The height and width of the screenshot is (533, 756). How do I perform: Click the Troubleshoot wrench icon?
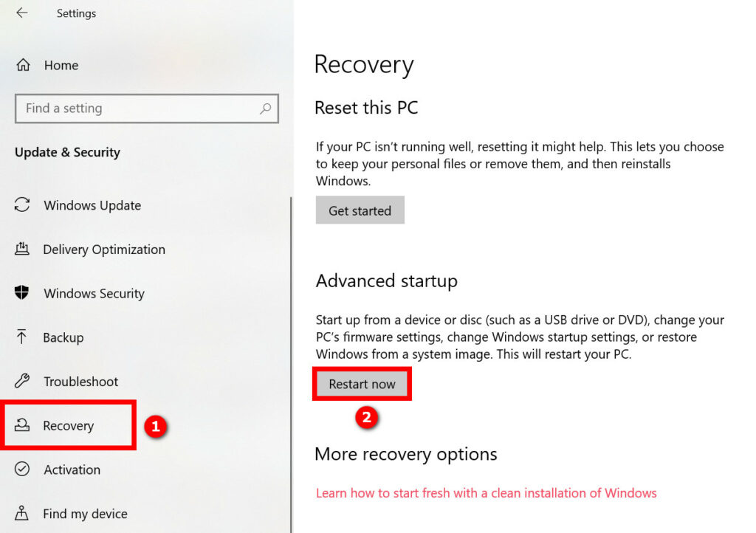(22, 381)
